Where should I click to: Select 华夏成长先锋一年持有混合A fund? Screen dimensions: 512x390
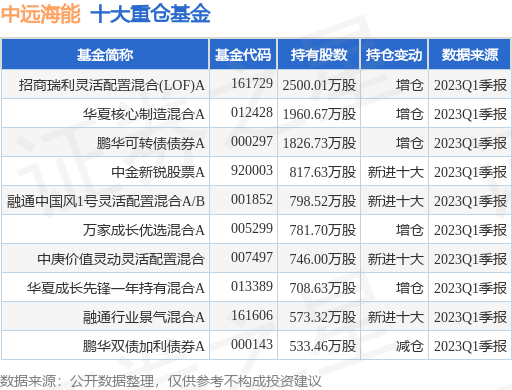tap(116, 288)
